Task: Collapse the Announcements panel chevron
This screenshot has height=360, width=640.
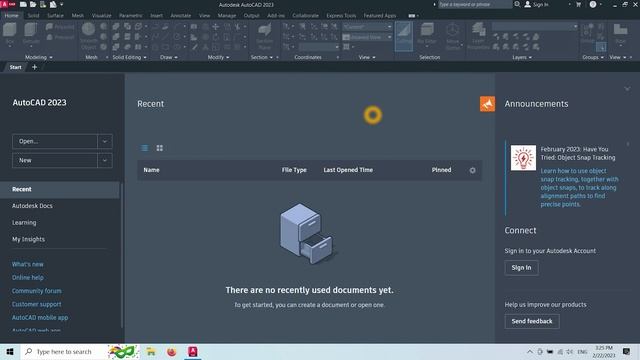Action: coord(627,89)
